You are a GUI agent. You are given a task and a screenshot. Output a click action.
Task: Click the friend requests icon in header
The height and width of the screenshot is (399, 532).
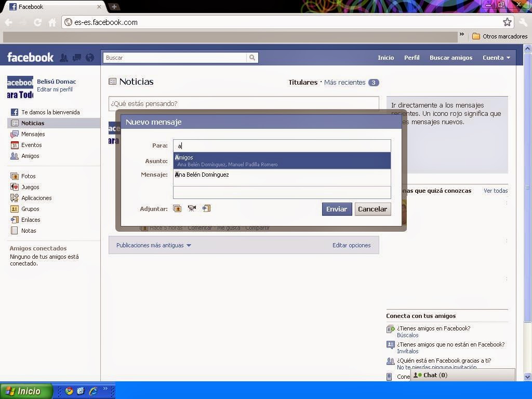pyautogui.click(x=63, y=58)
